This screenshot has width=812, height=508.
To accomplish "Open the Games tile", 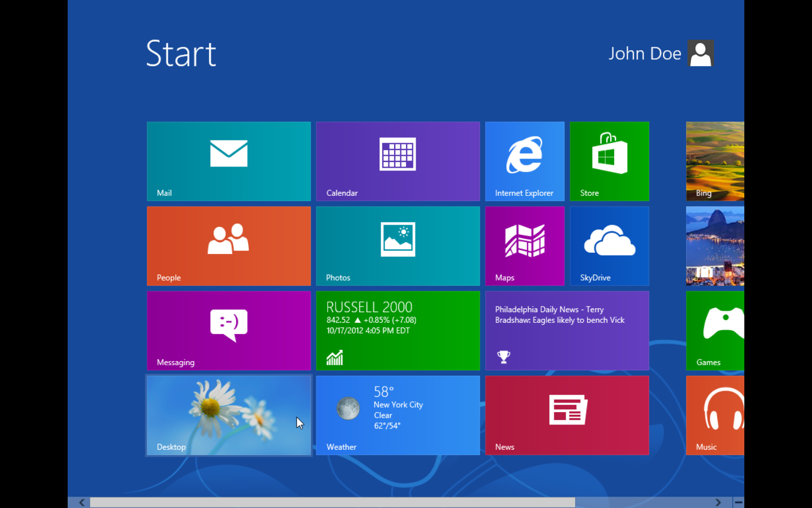I will tap(715, 331).
